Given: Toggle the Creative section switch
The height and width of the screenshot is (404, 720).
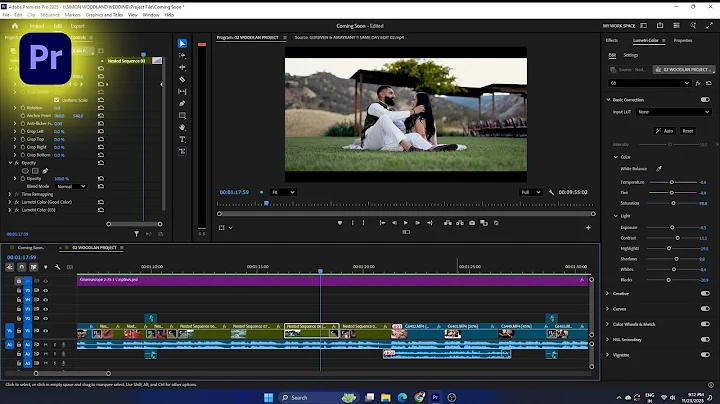Looking at the screenshot, I should point(705,293).
